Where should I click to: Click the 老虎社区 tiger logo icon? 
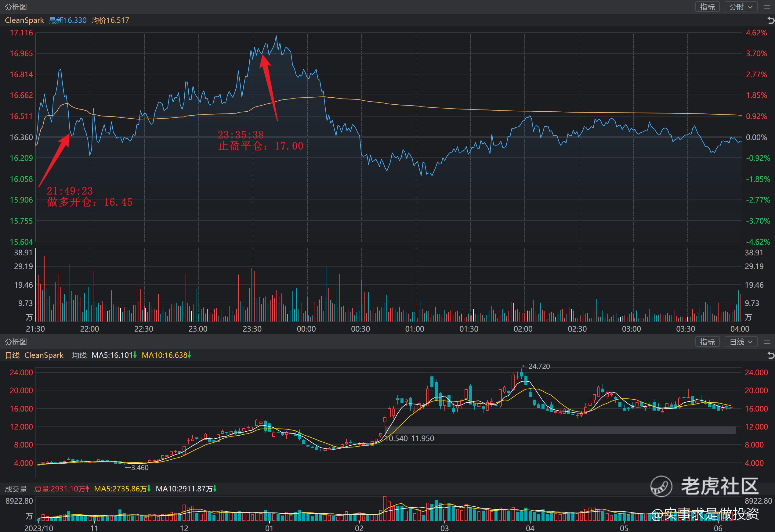click(661, 486)
